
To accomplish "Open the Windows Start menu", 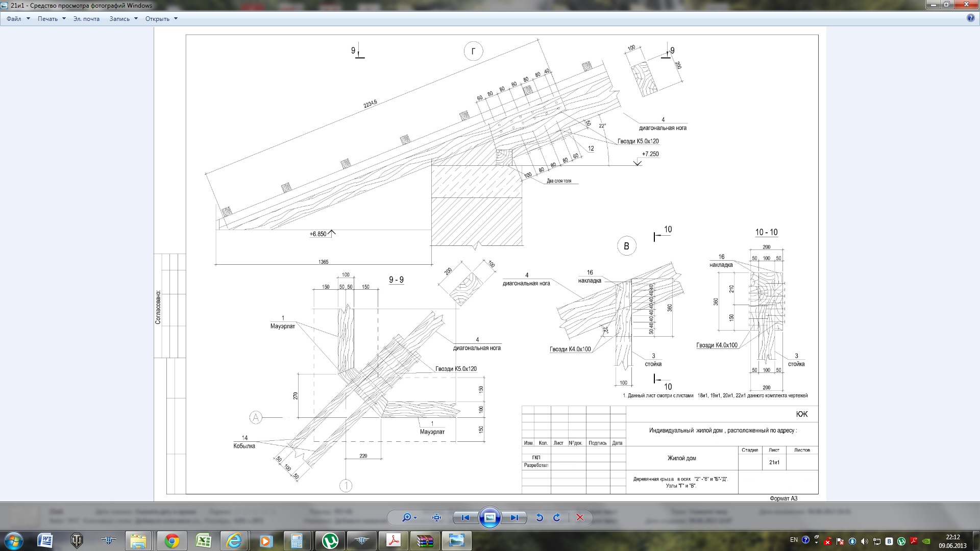I will [x=14, y=540].
